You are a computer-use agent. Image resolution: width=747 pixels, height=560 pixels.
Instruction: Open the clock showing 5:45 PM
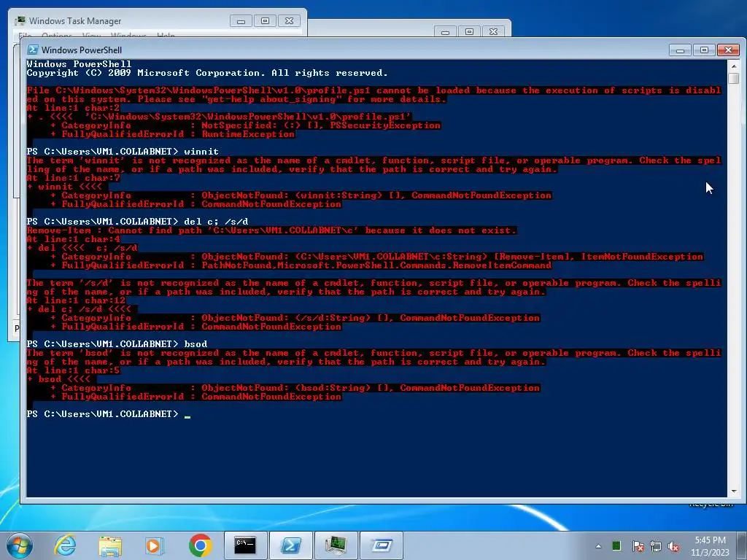pyautogui.click(x=711, y=546)
